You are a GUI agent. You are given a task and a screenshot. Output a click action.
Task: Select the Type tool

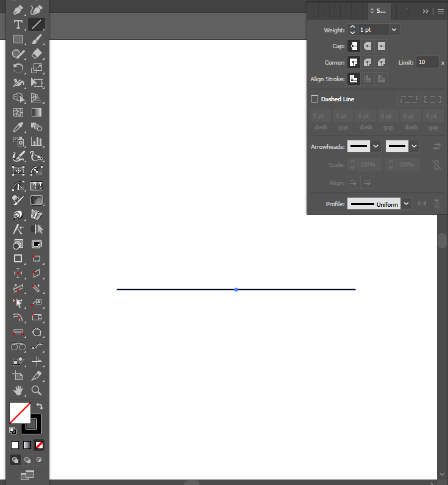(x=18, y=24)
